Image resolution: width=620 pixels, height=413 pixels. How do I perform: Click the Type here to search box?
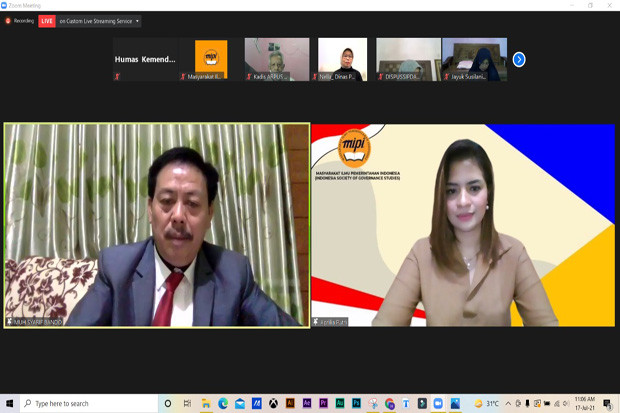89,404
